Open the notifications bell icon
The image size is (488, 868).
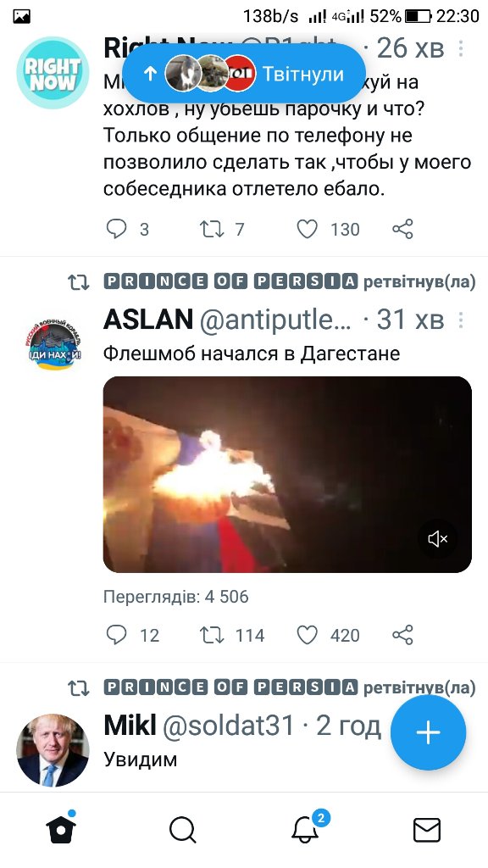coord(305,829)
